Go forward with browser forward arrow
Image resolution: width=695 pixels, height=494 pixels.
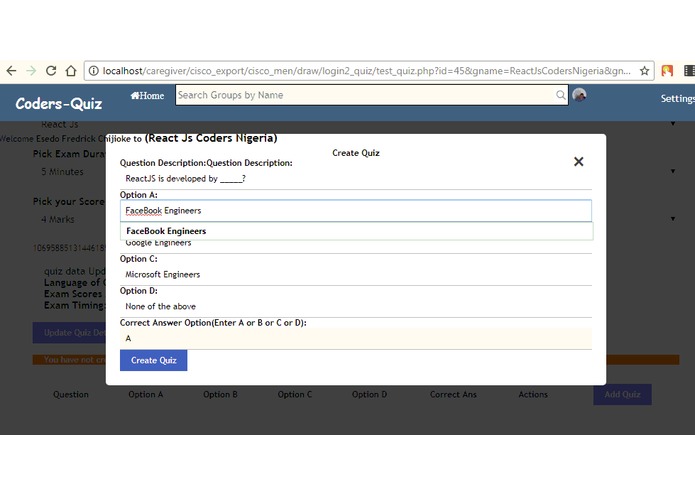point(31,71)
